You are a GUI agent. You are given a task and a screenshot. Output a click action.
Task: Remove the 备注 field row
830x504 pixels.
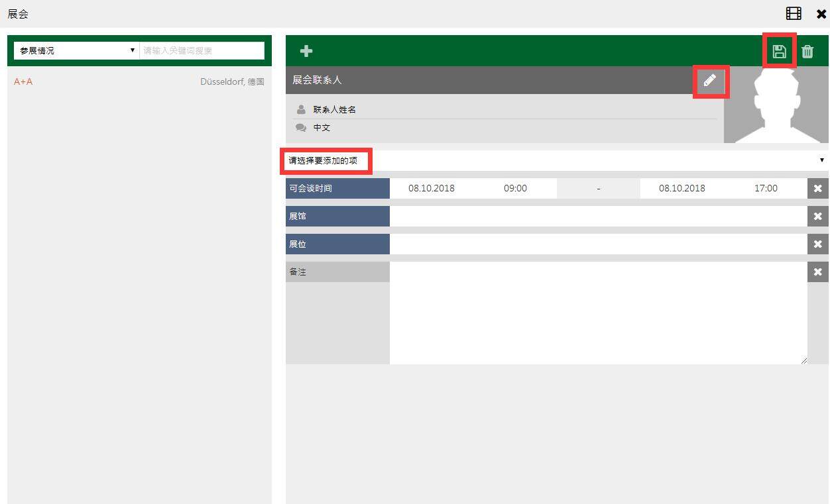pyautogui.click(x=818, y=272)
